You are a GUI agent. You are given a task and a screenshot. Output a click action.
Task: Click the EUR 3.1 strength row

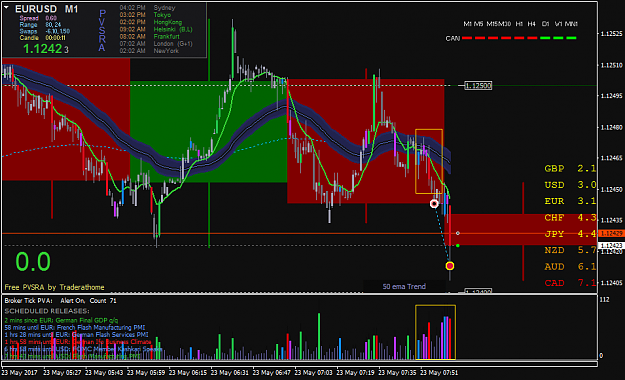(570, 201)
